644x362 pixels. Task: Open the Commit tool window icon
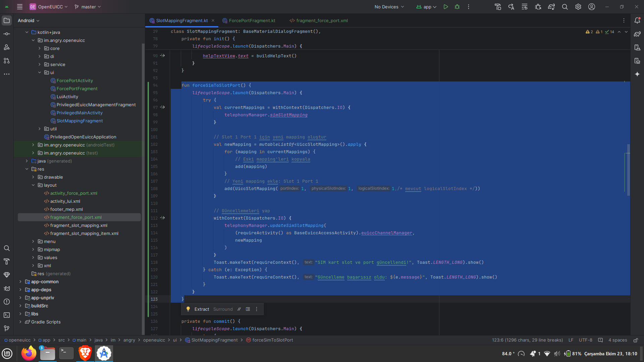coord(7,34)
